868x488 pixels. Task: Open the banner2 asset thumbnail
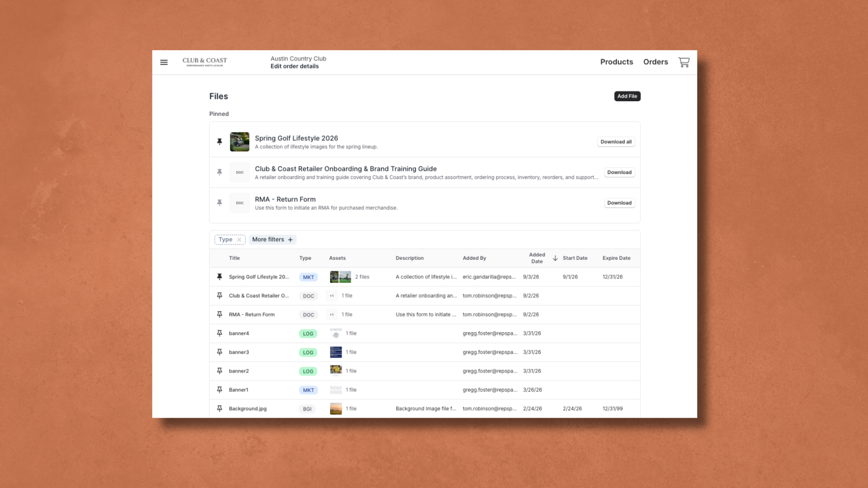point(336,371)
